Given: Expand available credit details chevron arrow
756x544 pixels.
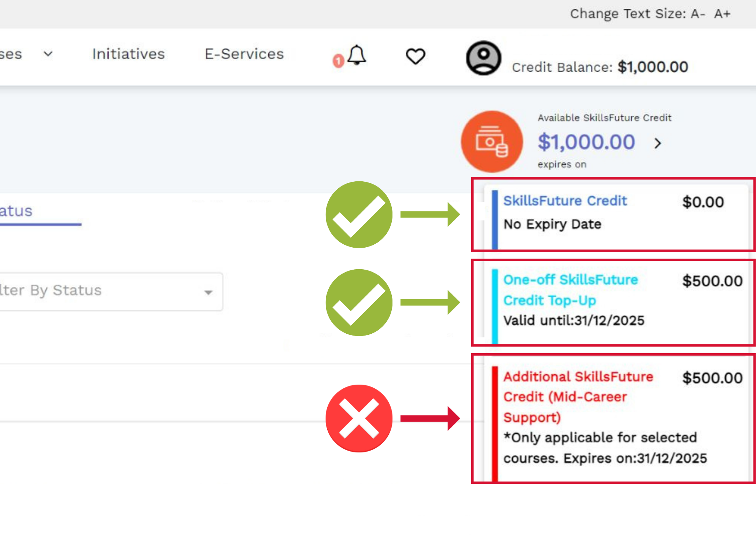Looking at the screenshot, I should point(658,143).
